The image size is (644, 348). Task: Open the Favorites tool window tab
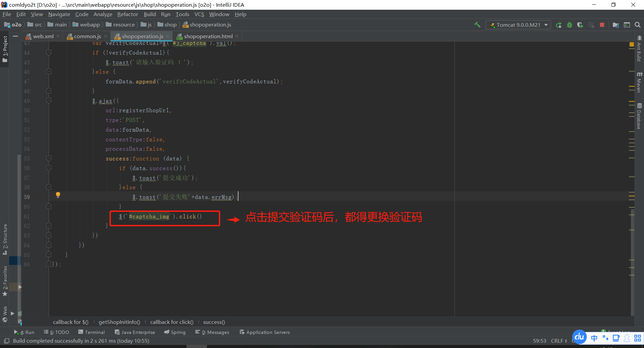coord(5,281)
